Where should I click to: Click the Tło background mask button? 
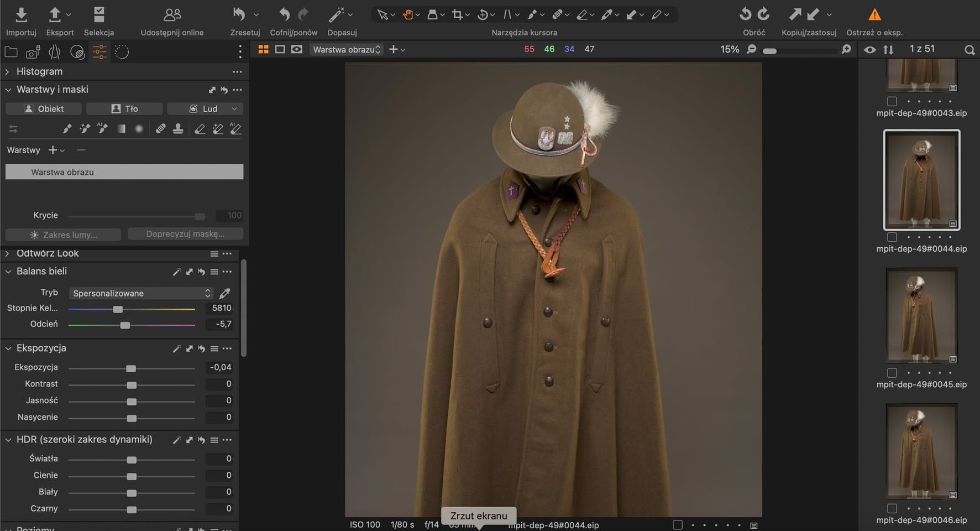124,109
